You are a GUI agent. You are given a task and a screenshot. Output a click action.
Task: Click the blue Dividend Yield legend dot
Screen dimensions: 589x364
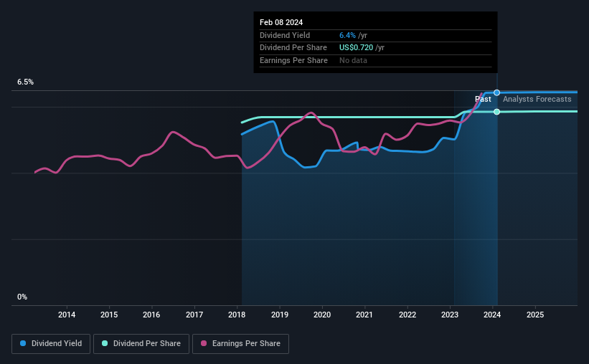point(23,343)
